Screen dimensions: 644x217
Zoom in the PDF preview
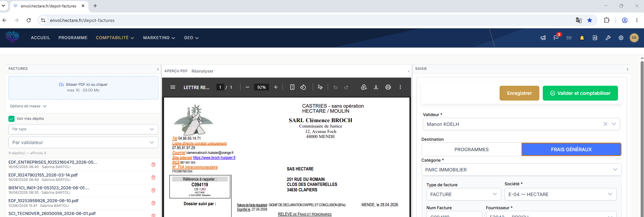[x=276, y=87]
